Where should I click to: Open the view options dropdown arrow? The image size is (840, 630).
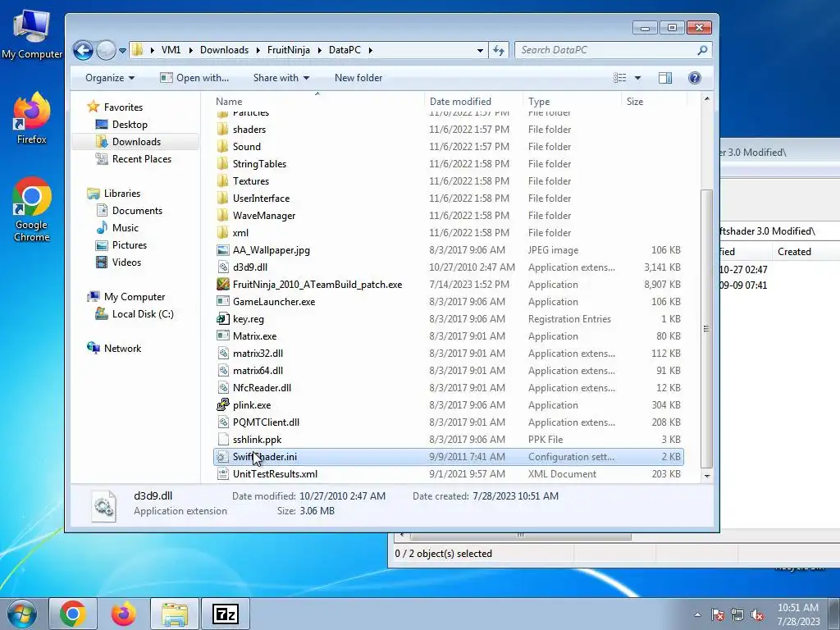[637, 78]
